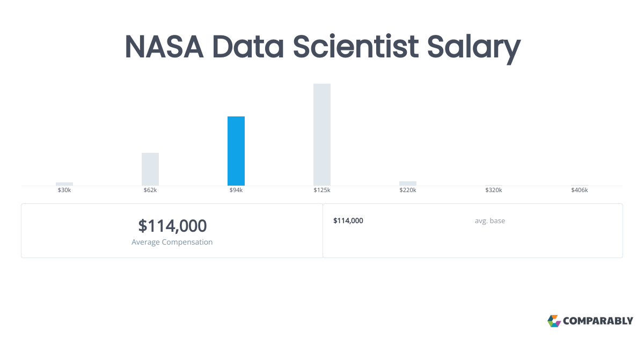This screenshot has width=644, height=338.
Task: Click the large $114,000 compensation figure
Action: tap(172, 226)
